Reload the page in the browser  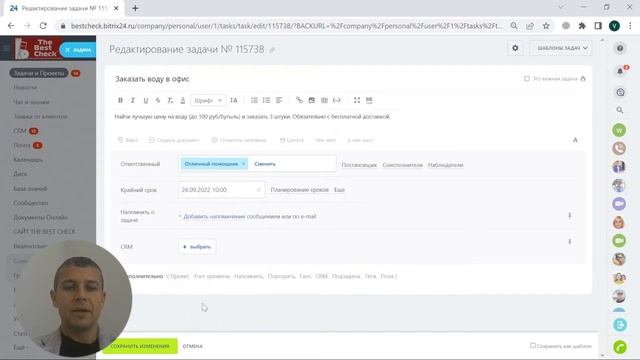(x=43, y=26)
